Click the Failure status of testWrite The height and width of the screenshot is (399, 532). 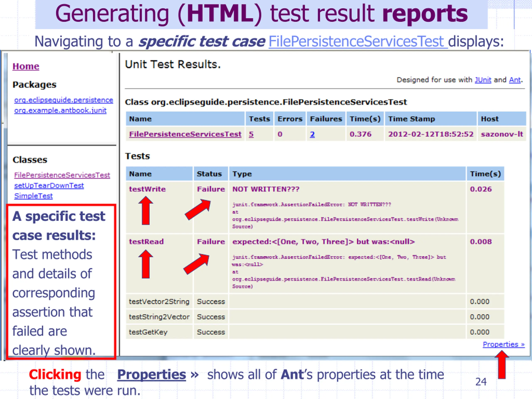coord(211,189)
